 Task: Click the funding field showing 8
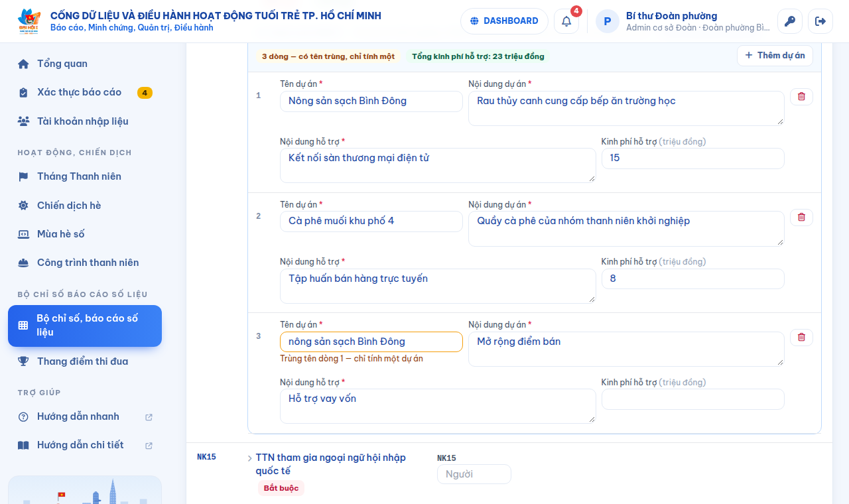tap(692, 279)
